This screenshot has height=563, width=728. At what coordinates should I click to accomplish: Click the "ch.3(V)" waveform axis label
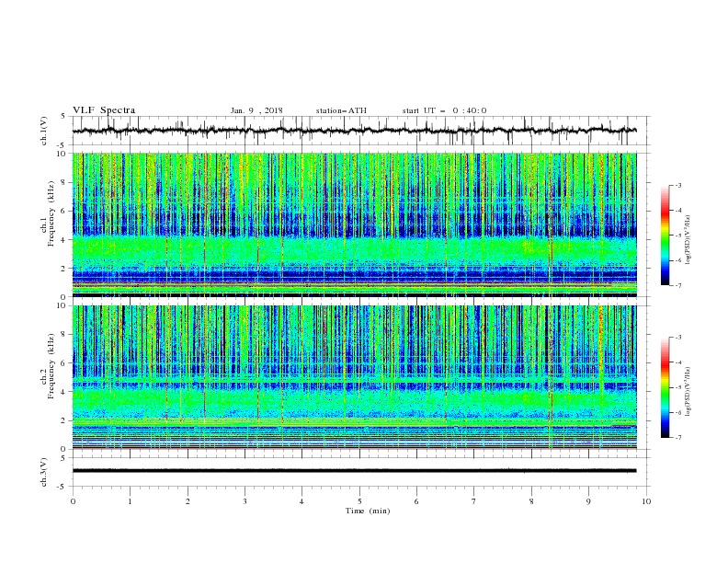[x=44, y=472]
